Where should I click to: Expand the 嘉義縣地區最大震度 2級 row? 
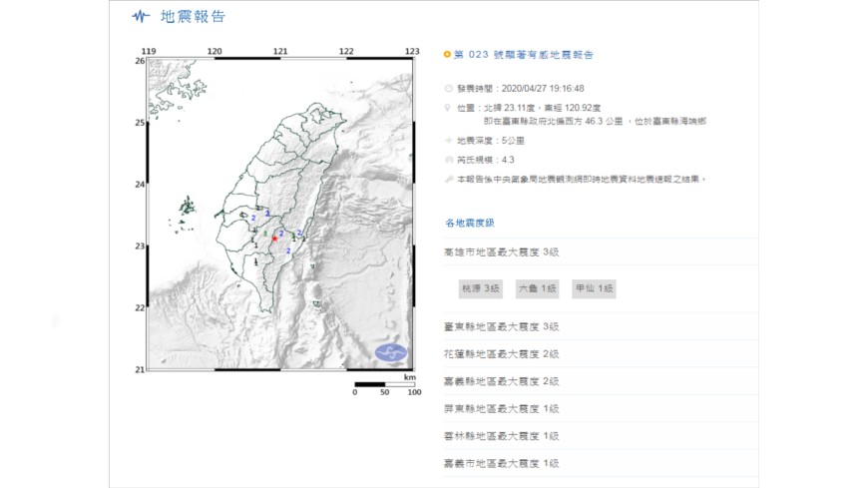[x=501, y=381]
